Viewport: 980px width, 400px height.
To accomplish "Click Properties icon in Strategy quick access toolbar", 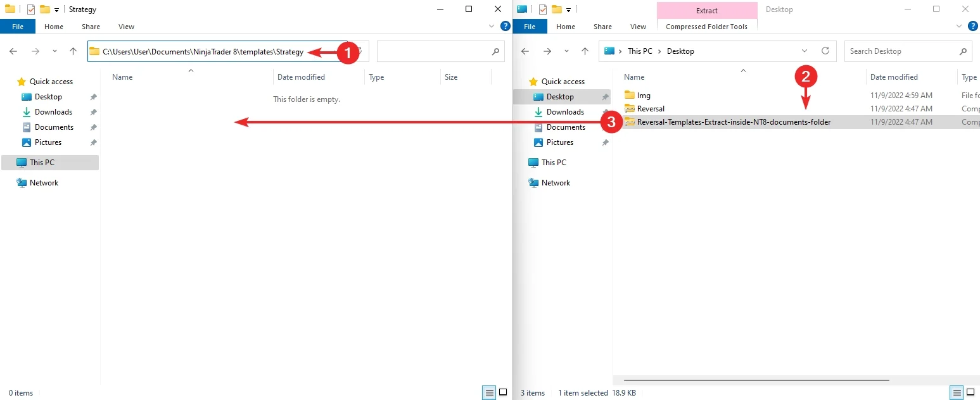I will [30, 9].
